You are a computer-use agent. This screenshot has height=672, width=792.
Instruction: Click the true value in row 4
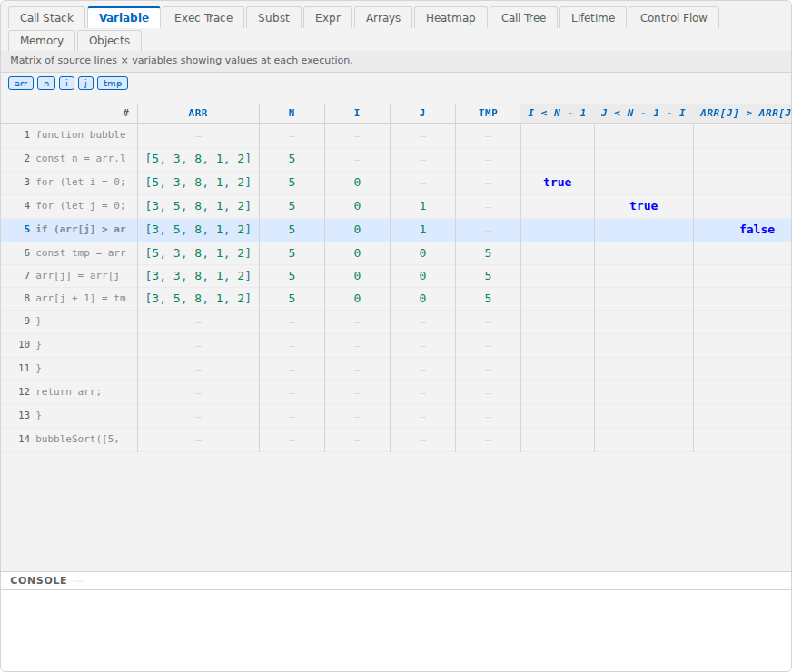(x=643, y=206)
